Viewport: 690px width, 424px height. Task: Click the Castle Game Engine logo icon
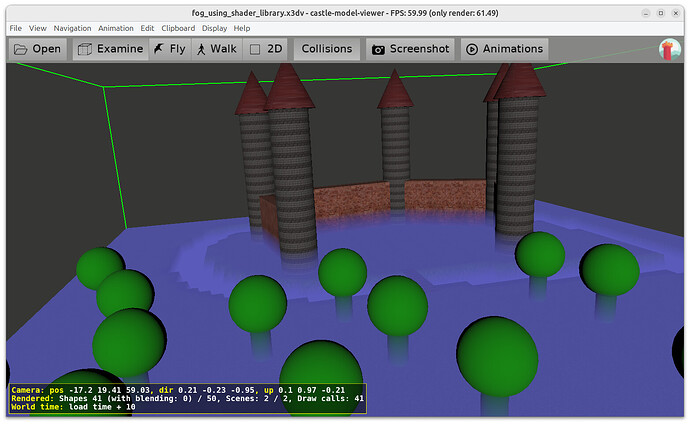[x=669, y=49]
